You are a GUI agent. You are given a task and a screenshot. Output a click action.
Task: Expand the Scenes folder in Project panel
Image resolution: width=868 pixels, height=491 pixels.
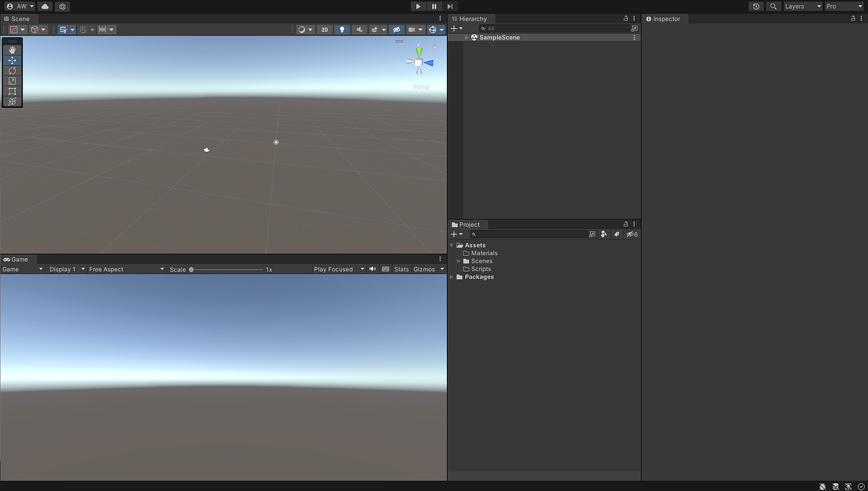click(x=460, y=261)
